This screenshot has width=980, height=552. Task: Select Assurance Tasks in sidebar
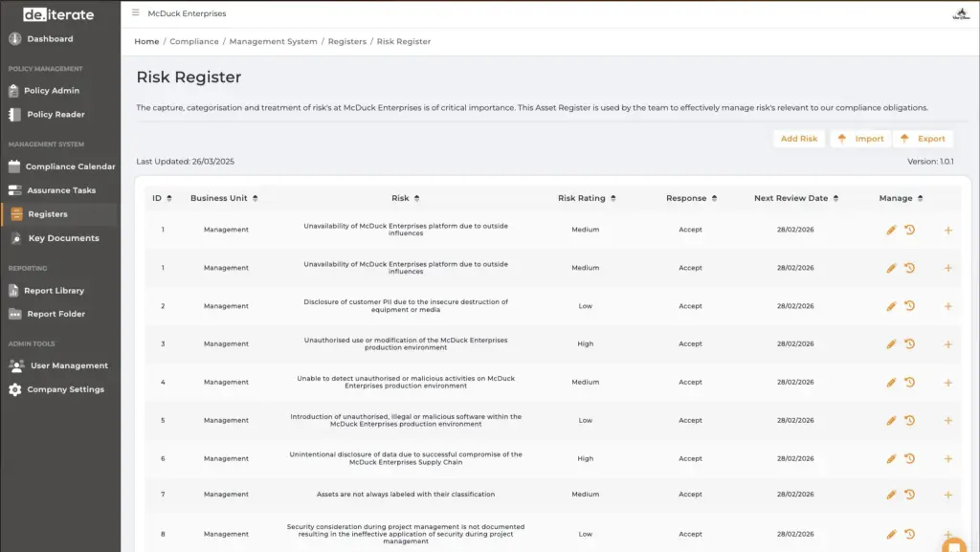click(61, 190)
